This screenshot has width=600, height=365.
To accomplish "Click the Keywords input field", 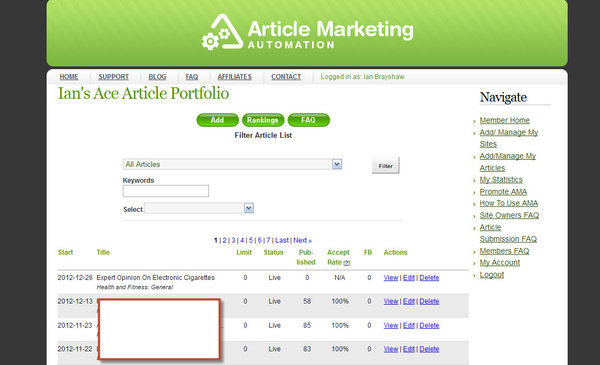I will 166,191.
